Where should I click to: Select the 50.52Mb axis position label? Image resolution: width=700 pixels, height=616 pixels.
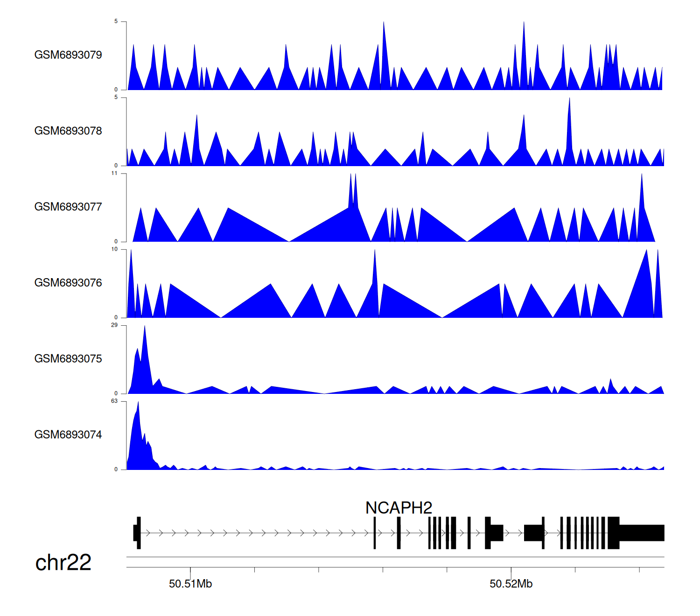point(511,584)
